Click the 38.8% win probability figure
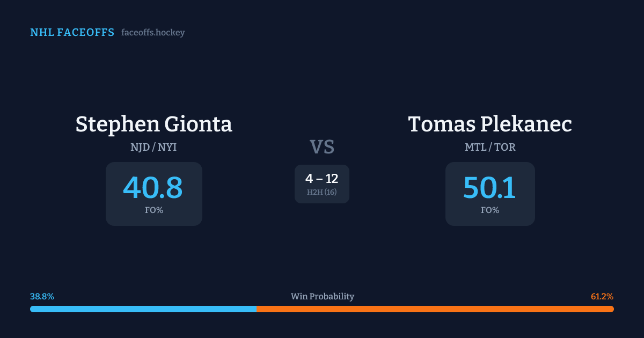 pos(42,297)
